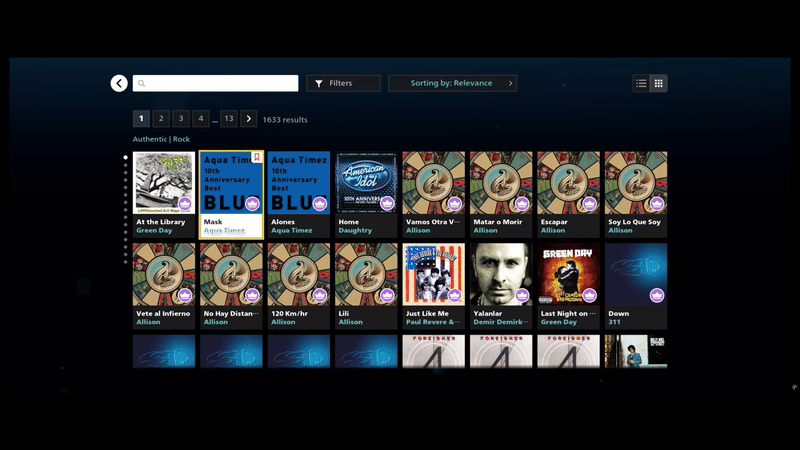Jump to results page 13
This screenshot has width=800, height=450.
[x=229, y=119]
